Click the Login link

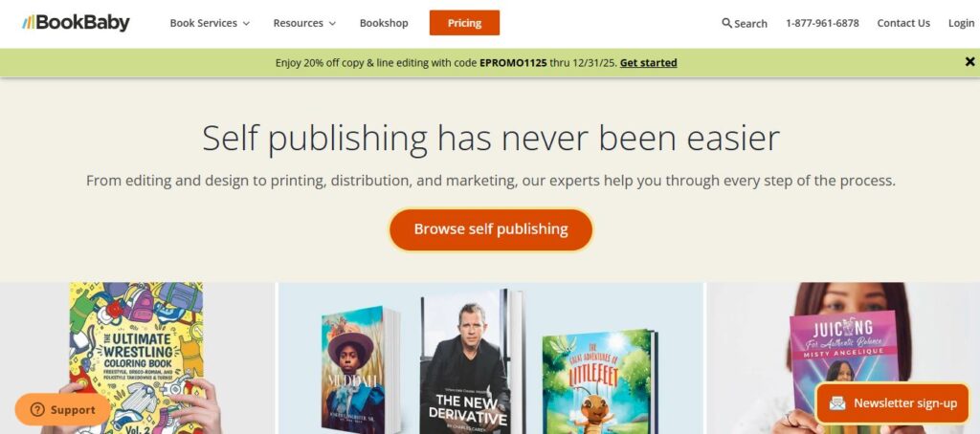(961, 23)
